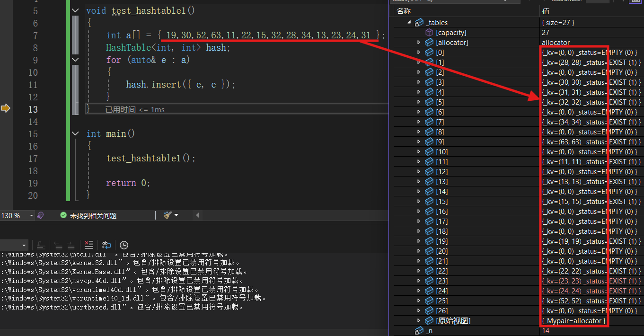644x336 pixels.
Task: Click the HashTable<int, int> hash; code line
Action: pos(168,47)
